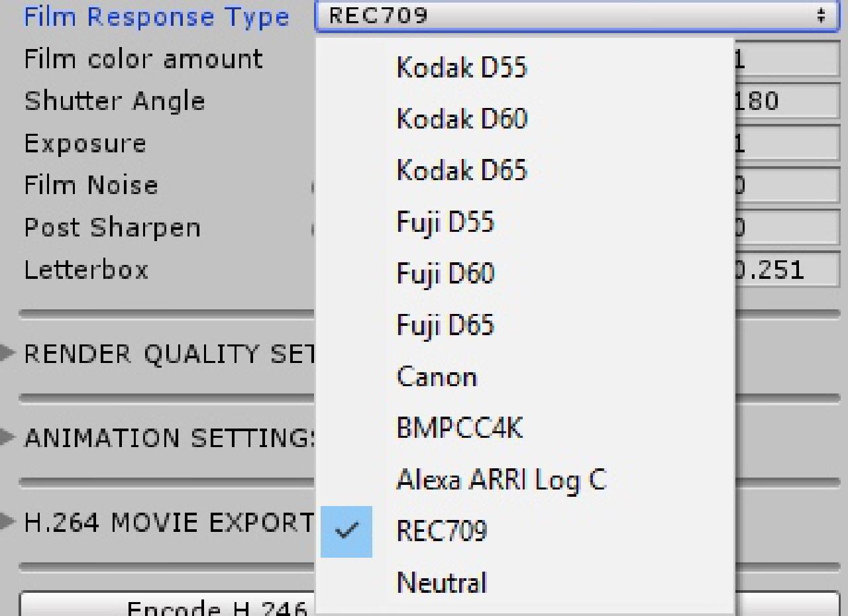Open the Film Response Type dropdown
Screen dimensions: 848x616
[x=578, y=16]
